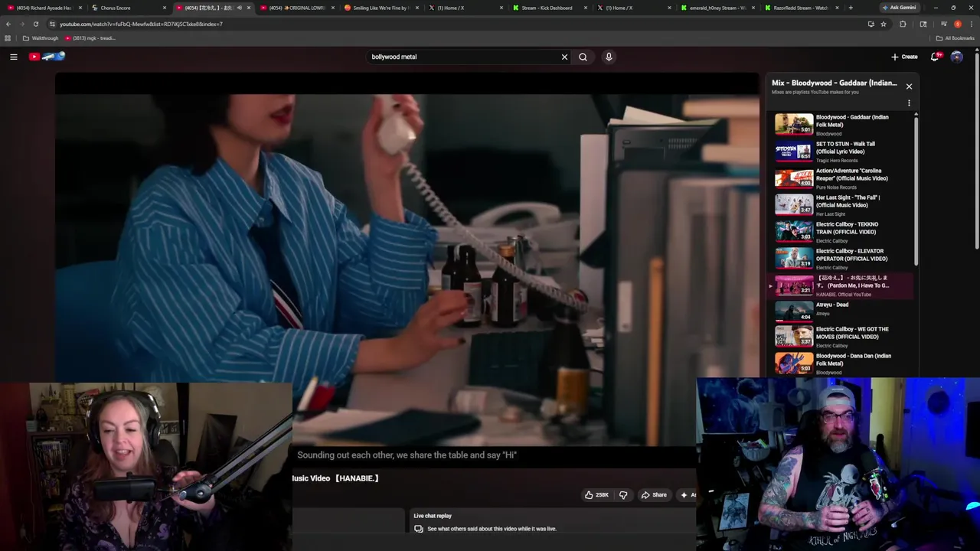The height and width of the screenshot is (551, 980).
Task: Click the main video player to pause
Action: pyautogui.click(x=407, y=260)
